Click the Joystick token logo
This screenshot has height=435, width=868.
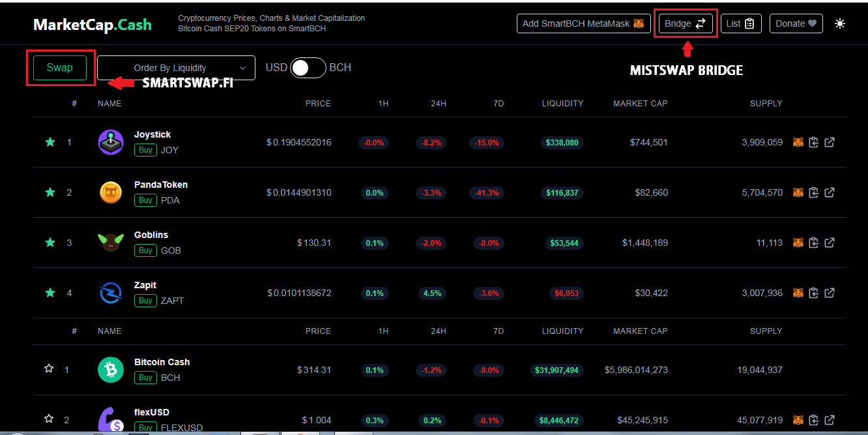pos(111,142)
